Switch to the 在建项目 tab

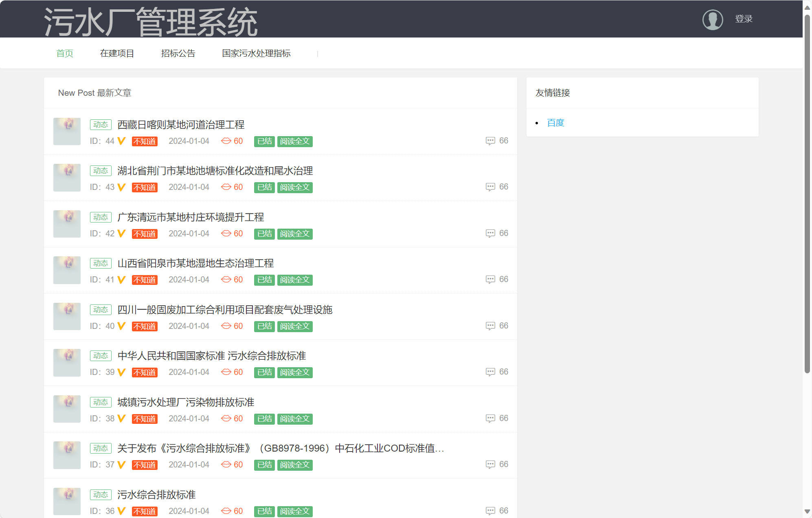[x=117, y=53]
